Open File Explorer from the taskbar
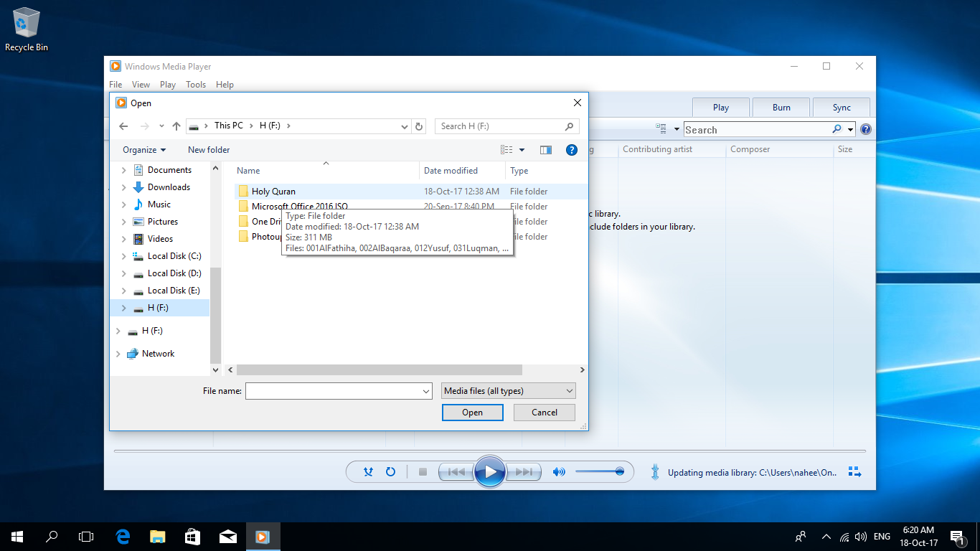This screenshot has height=551, width=980. coord(158,537)
